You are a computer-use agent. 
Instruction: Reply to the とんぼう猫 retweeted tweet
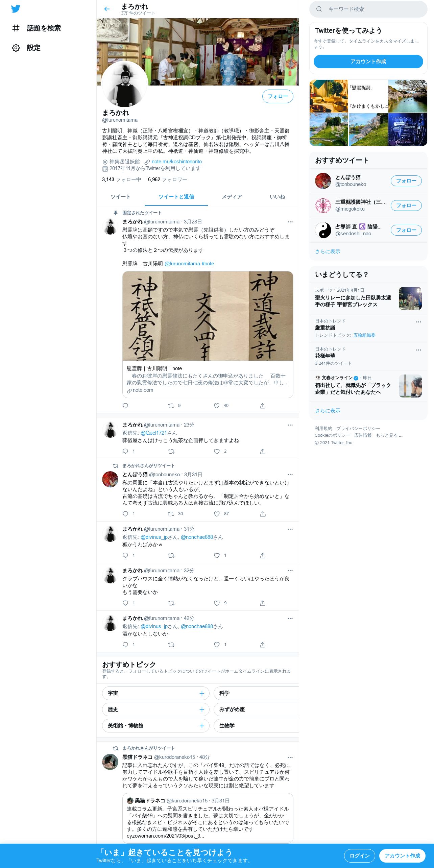click(x=125, y=514)
